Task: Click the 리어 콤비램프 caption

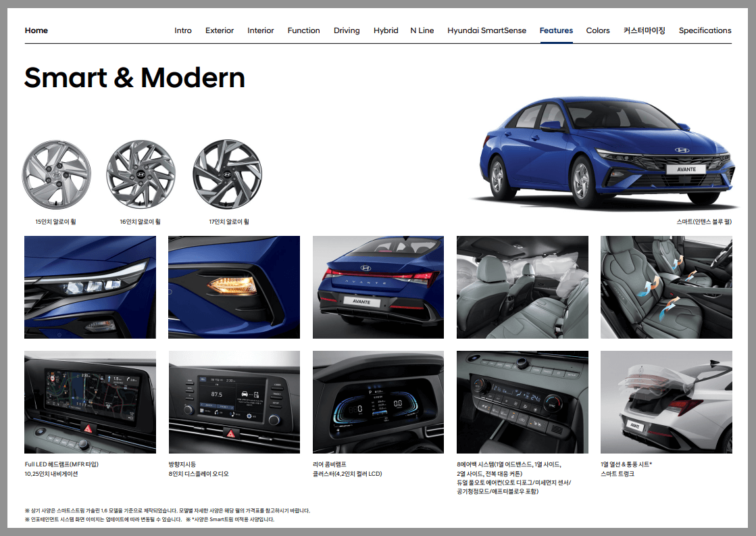Action: [x=330, y=464]
